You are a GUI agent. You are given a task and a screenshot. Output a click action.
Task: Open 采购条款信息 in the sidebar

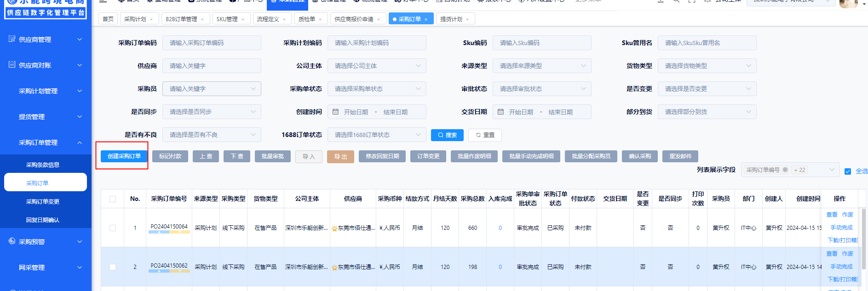click(43, 165)
